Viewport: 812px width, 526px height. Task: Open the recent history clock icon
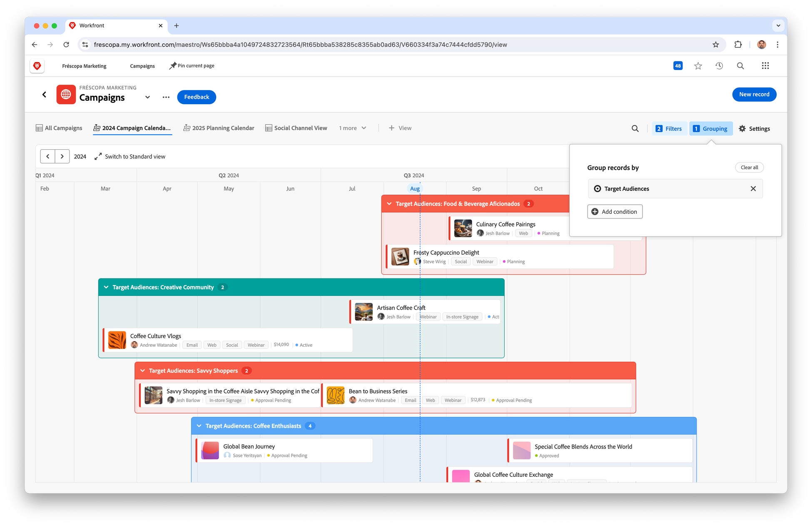click(719, 66)
